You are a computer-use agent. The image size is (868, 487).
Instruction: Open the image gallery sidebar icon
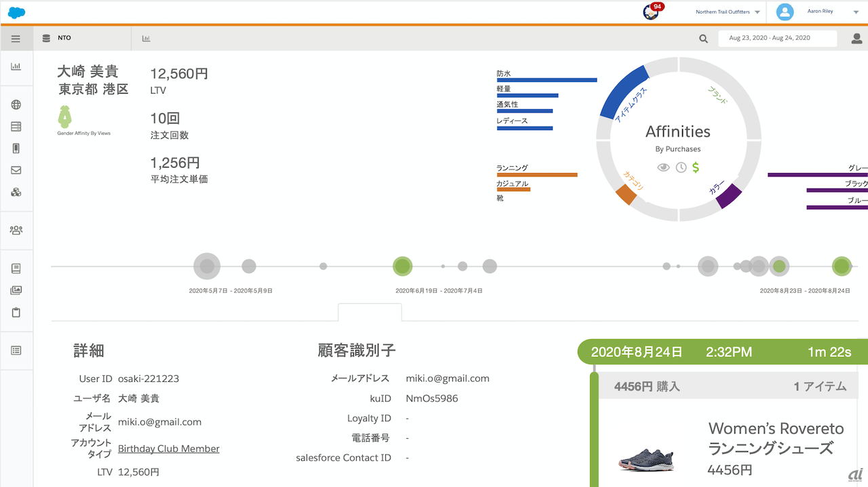[x=16, y=290]
